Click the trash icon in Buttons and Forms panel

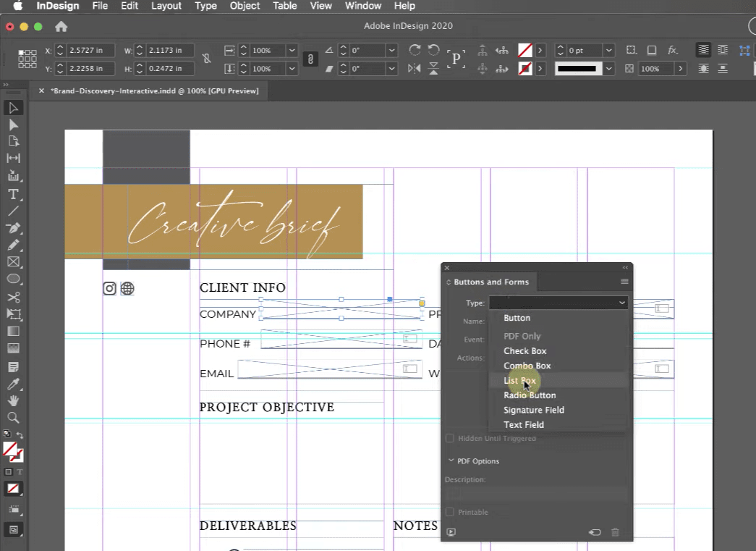click(614, 531)
